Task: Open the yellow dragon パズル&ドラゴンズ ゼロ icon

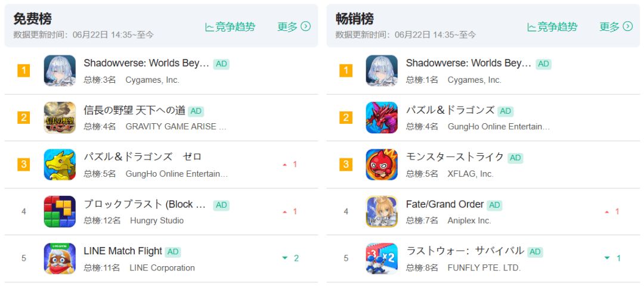Action: point(60,164)
